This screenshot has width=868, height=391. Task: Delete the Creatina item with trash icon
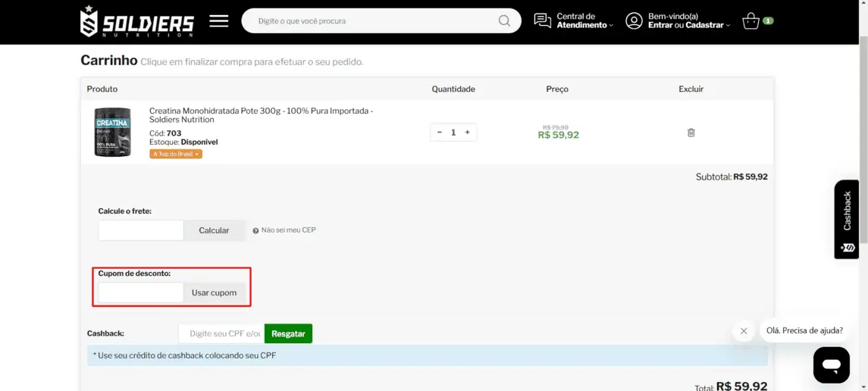(691, 133)
